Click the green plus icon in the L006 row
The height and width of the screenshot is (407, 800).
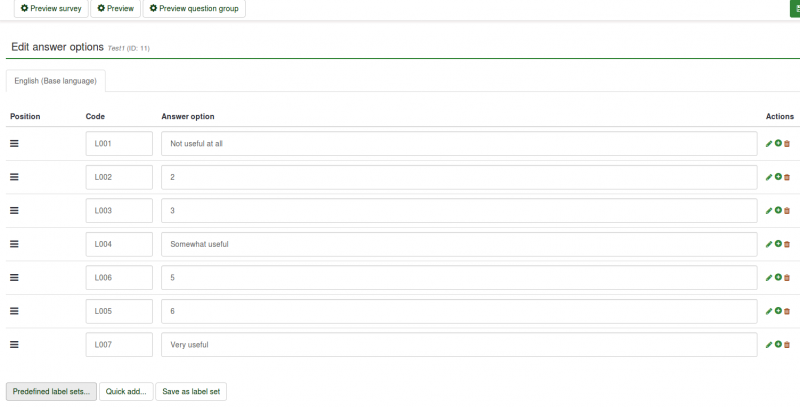point(778,277)
